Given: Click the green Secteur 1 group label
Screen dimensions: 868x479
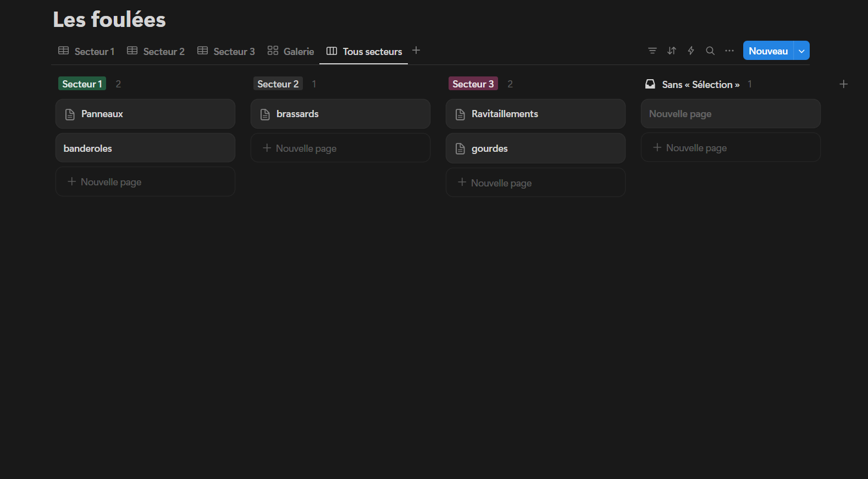Looking at the screenshot, I should pos(82,84).
